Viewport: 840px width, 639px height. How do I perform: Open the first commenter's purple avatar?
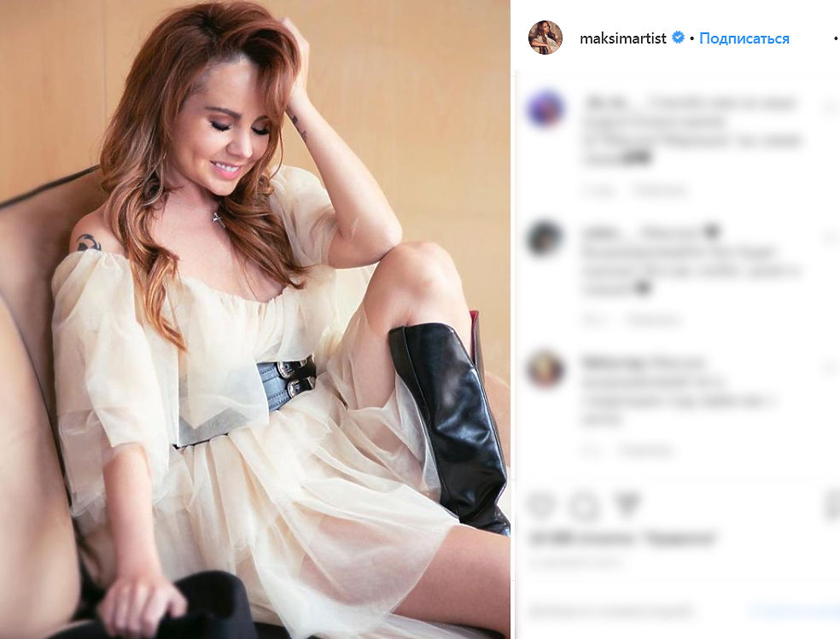click(x=545, y=109)
